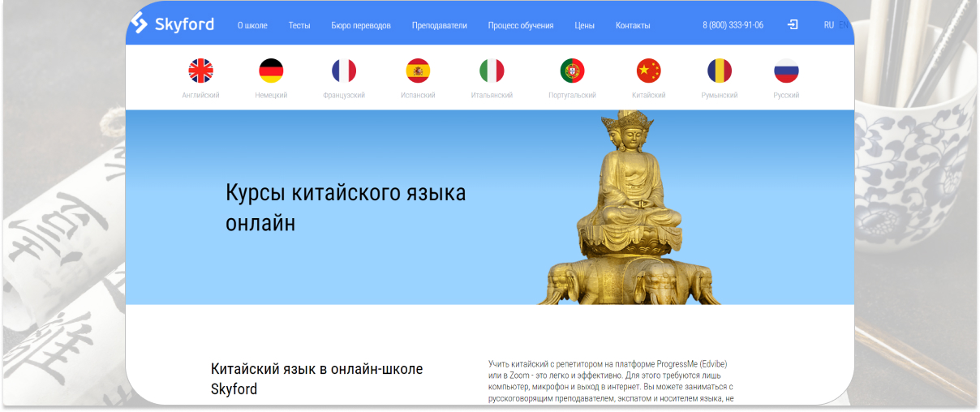
Task: Select the German flag icon
Action: (x=271, y=71)
